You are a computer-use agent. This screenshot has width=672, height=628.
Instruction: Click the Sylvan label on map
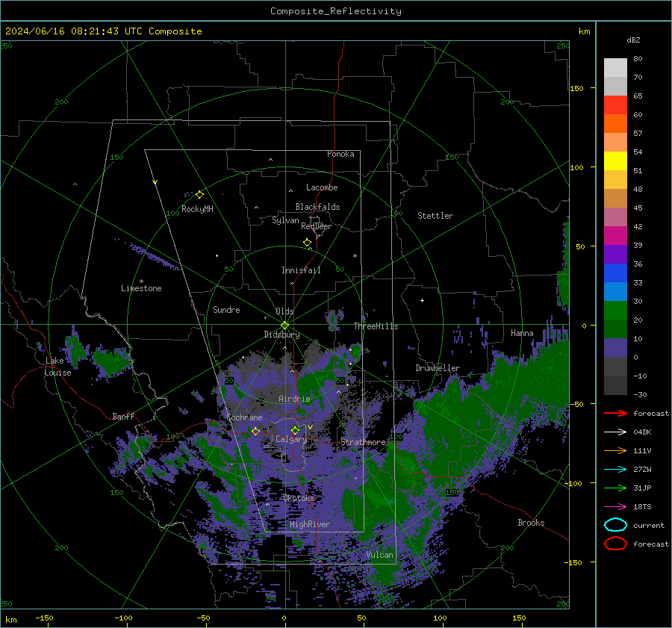coord(285,220)
